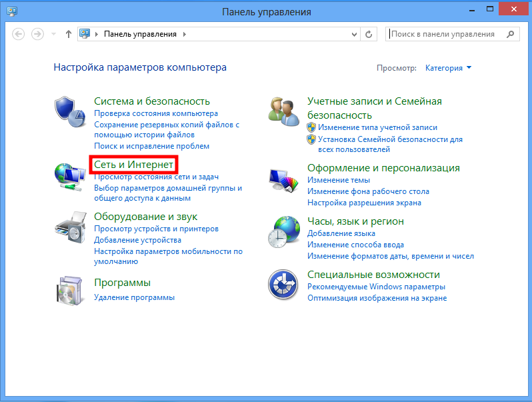This screenshot has width=532, height=402.
Task: Click the Up one level arrow
Action: [x=69, y=34]
